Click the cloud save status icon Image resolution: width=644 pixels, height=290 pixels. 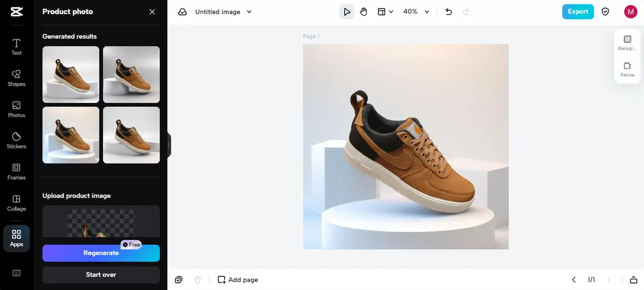click(183, 12)
